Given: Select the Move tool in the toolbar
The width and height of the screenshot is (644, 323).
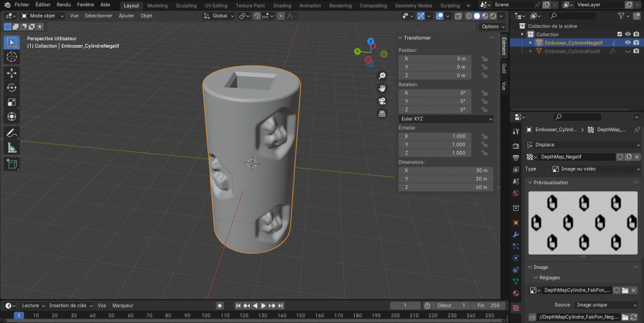Looking at the screenshot, I should point(12,73).
